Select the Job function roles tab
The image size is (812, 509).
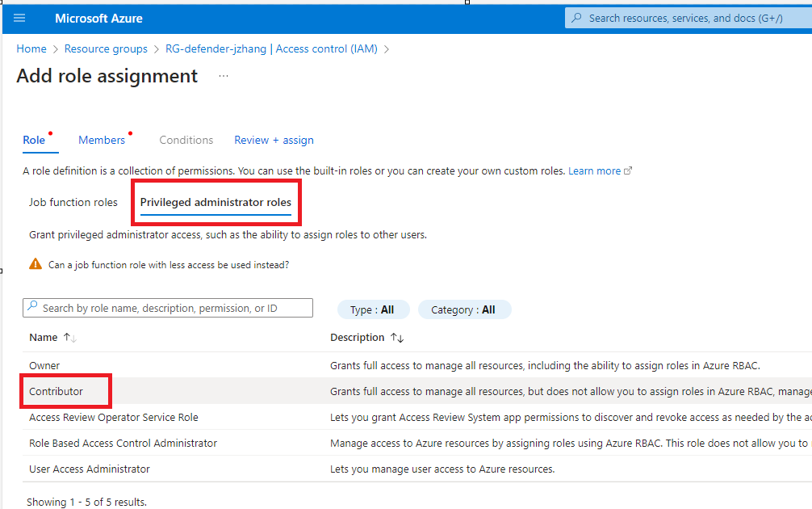(x=73, y=202)
